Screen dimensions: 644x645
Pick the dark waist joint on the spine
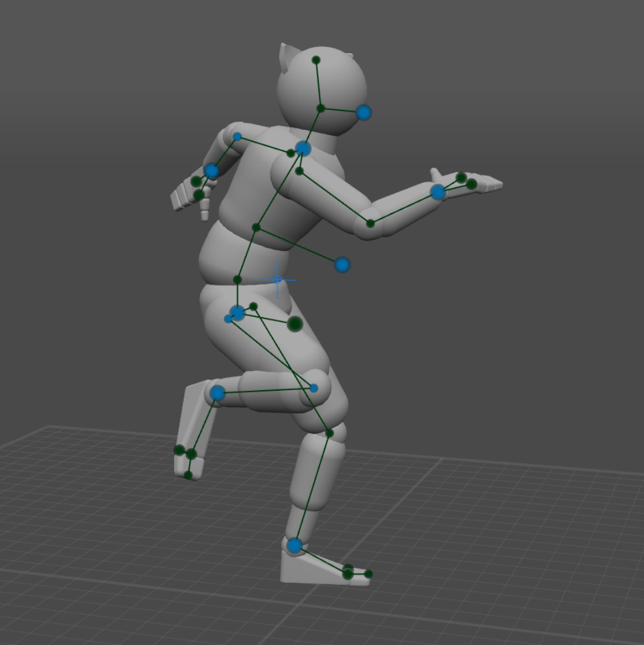(x=237, y=280)
